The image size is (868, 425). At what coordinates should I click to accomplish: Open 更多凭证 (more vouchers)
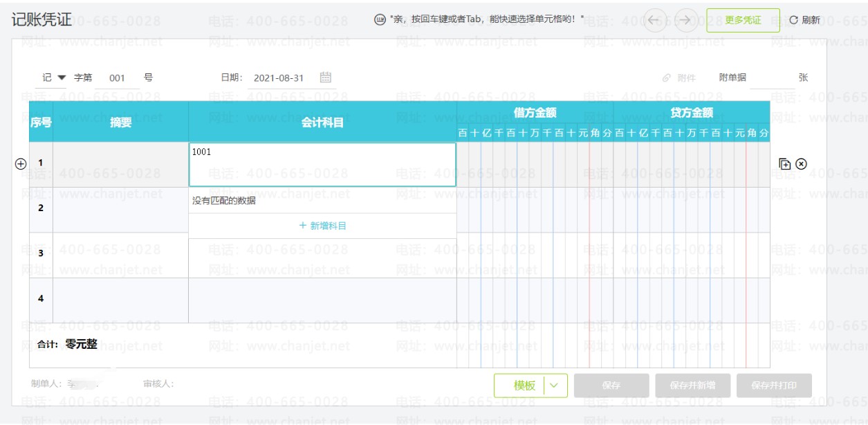[743, 20]
